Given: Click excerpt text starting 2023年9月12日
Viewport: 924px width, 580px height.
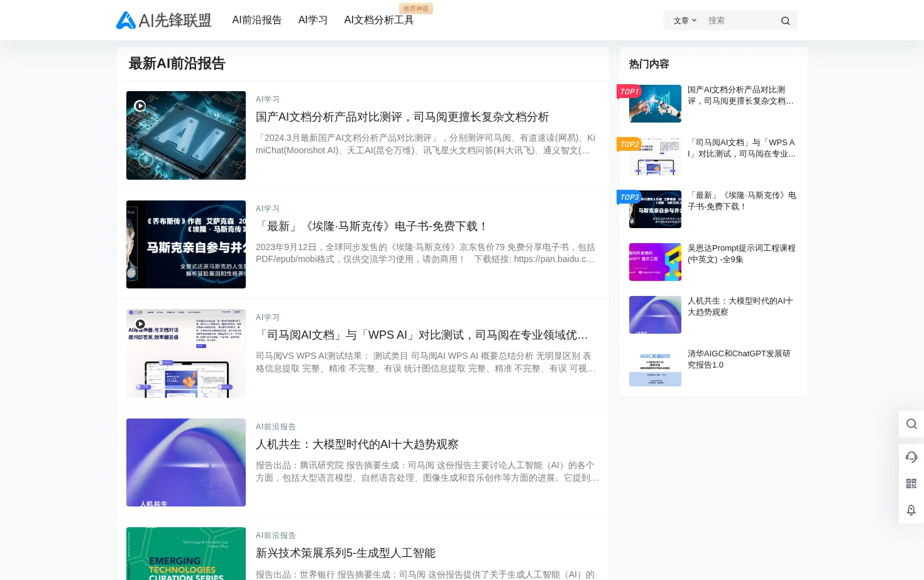Looking at the screenshot, I should click(x=426, y=253).
